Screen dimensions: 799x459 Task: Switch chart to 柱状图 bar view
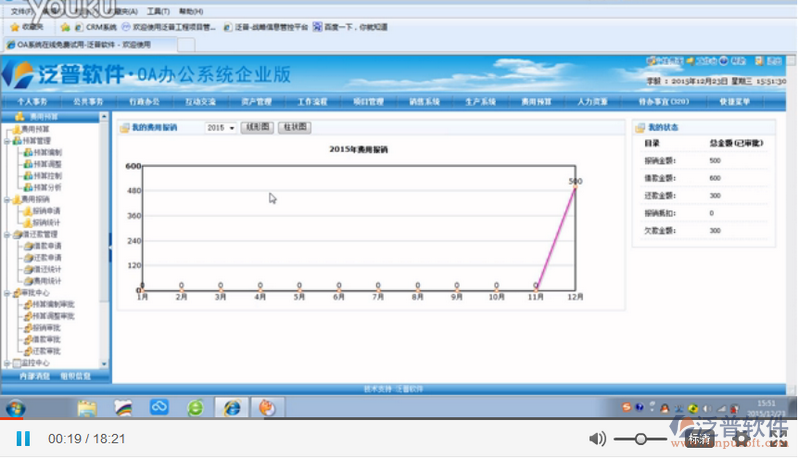(294, 128)
